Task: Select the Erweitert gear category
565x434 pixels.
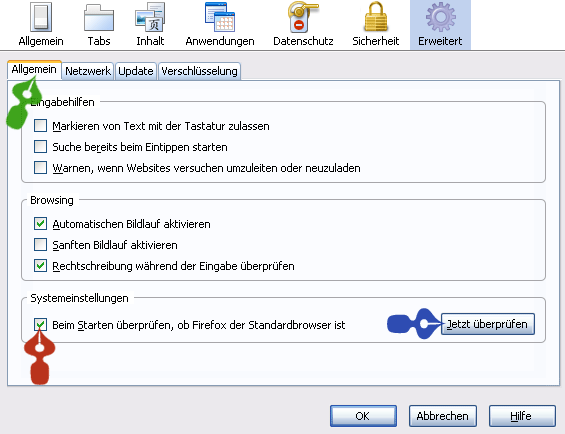Action: click(x=440, y=25)
